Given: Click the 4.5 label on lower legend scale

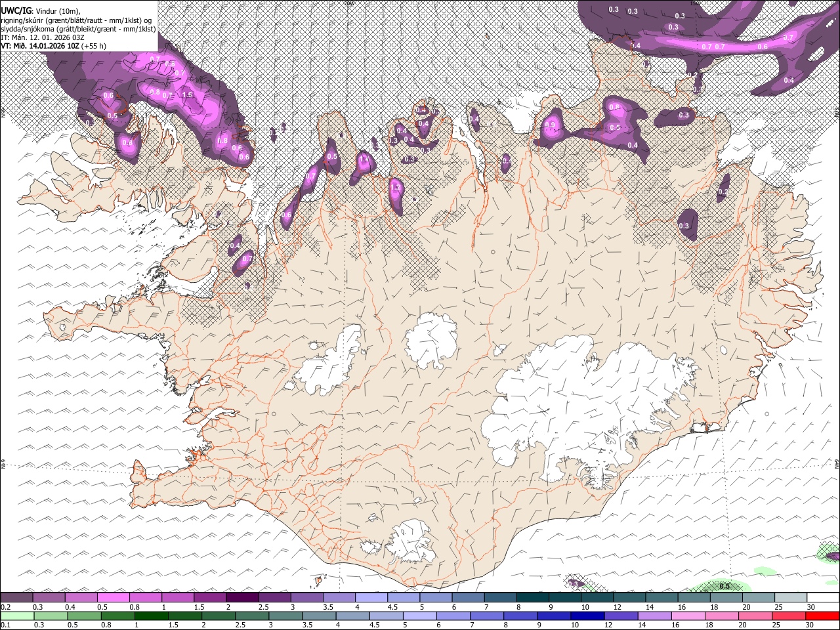Looking at the screenshot, I should pos(375,625).
